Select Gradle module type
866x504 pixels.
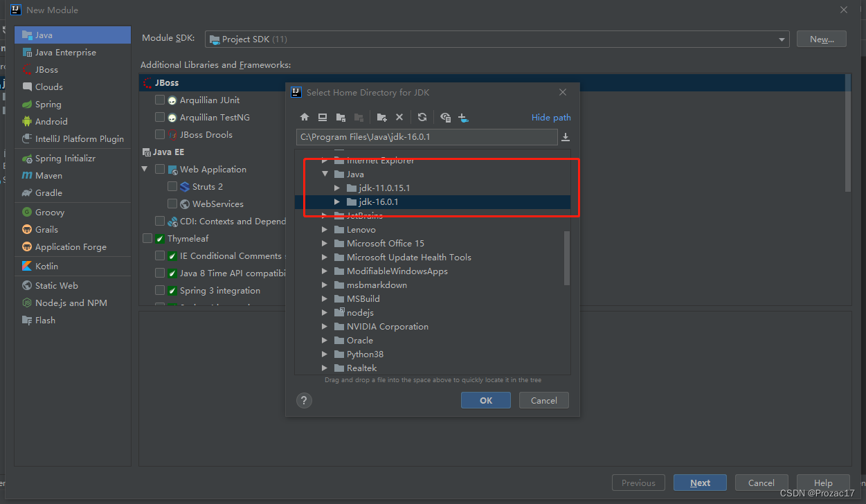[x=73, y=192]
